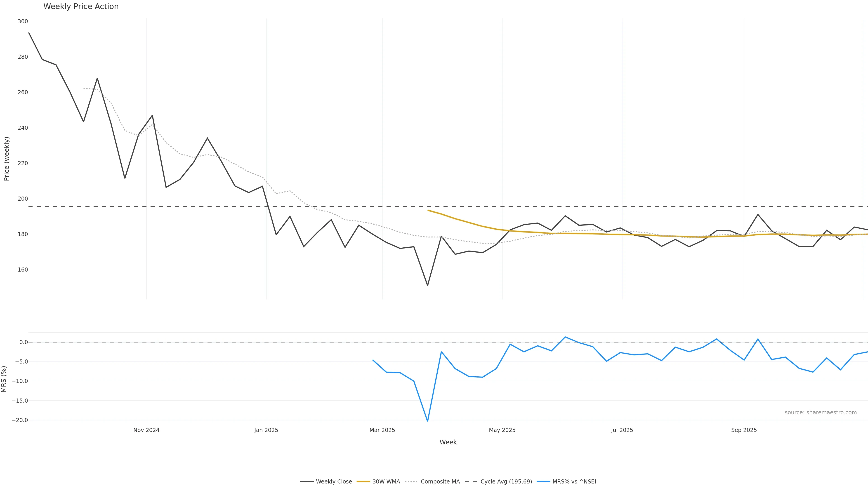Click the Sep 2025 axis tick label

744,430
